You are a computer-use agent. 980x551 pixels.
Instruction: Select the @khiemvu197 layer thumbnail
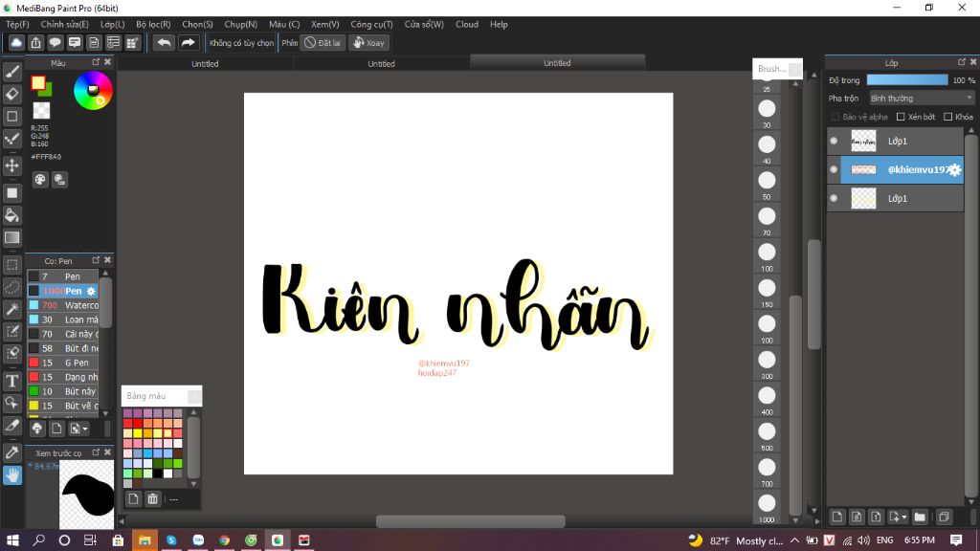click(864, 169)
